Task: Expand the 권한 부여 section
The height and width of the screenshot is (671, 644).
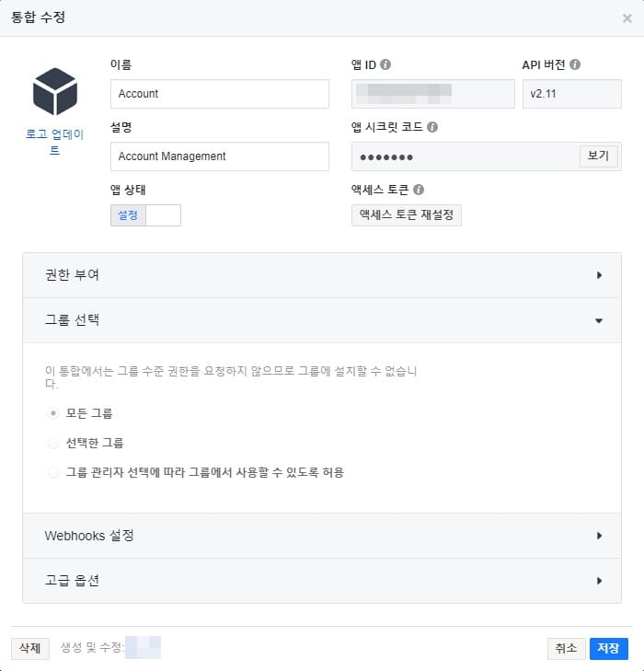Action: click(322, 275)
